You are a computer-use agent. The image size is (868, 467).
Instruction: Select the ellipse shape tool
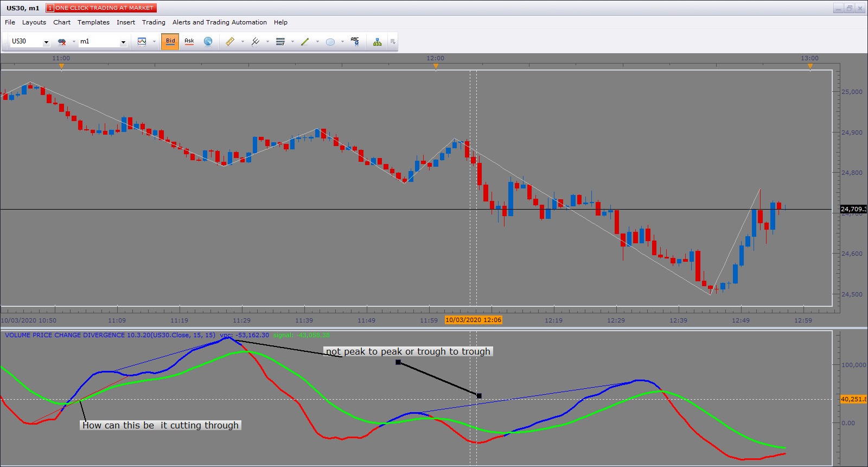point(330,41)
